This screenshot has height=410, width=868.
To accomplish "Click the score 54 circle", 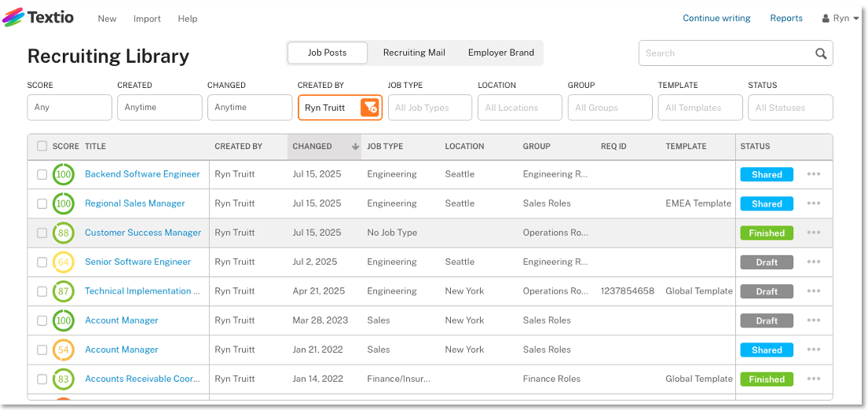I will pos(64,350).
